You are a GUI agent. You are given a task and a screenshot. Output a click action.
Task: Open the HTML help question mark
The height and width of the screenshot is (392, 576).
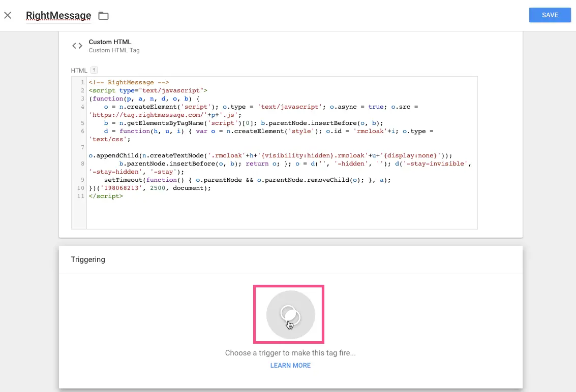[x=94, y=70]
